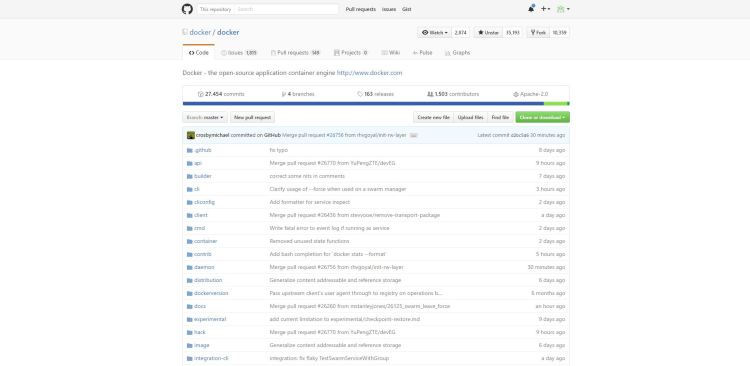Viewport: 750px width, 366px height.
Task: Open the Branch: master dropdown
Action: tap(205, 117)
